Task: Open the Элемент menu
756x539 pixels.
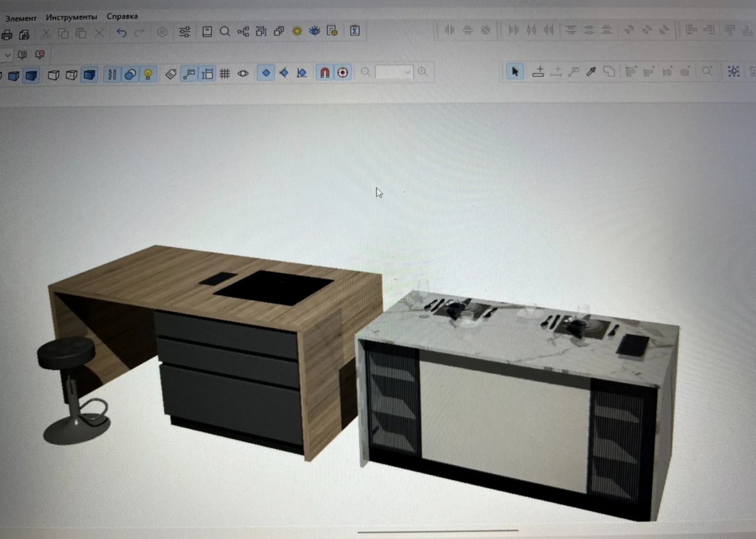Action: pyautogui.click(x=21, y=18)
